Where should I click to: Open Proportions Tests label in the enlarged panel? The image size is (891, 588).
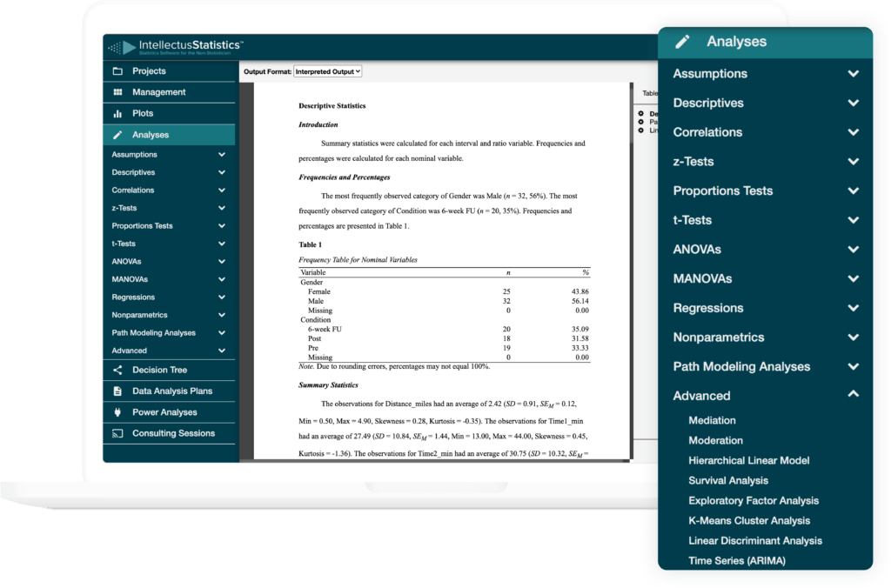click(723, 190)
